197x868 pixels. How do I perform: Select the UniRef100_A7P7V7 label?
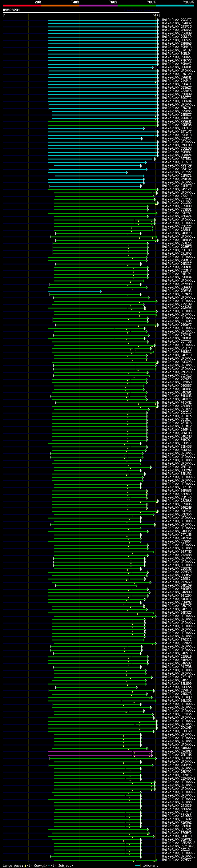(177, 60)
